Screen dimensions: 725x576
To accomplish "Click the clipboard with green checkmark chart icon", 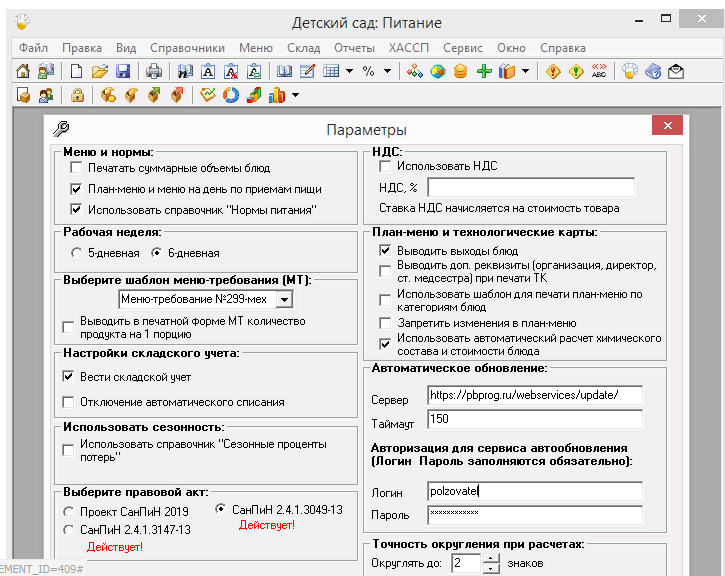I will click(208, 95).
